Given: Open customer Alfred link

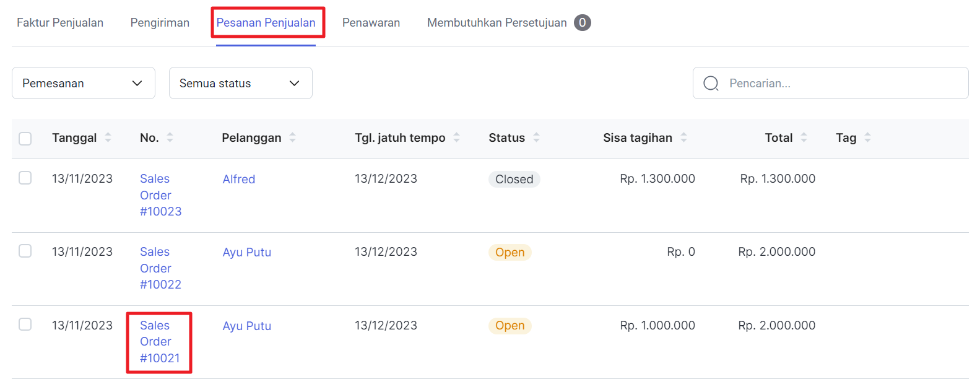Looking at the screenshot, I should click(239, 179).
